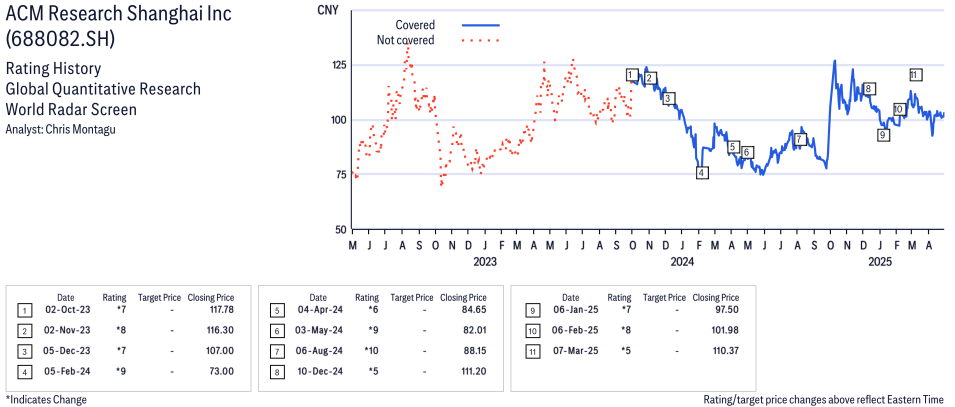Click chart marker 9 on the chart

coord(883,135)
